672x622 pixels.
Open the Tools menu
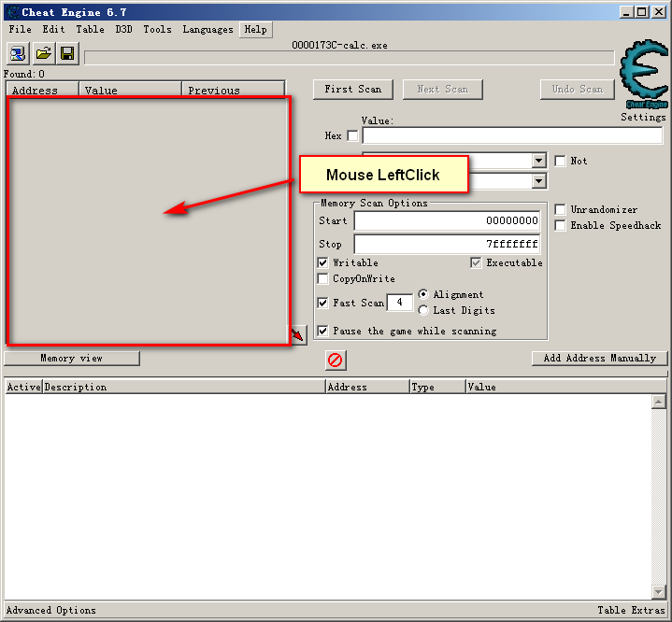coord(157,29)
